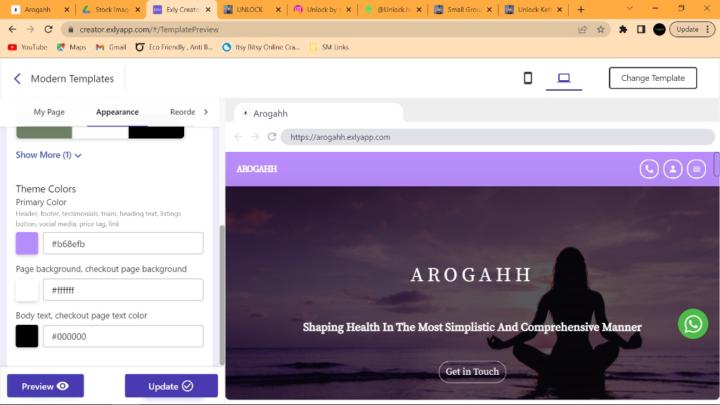Screen dimensions: 720x405
Task: Open the tab search dropdown arrow
Action: pos(630,9)
